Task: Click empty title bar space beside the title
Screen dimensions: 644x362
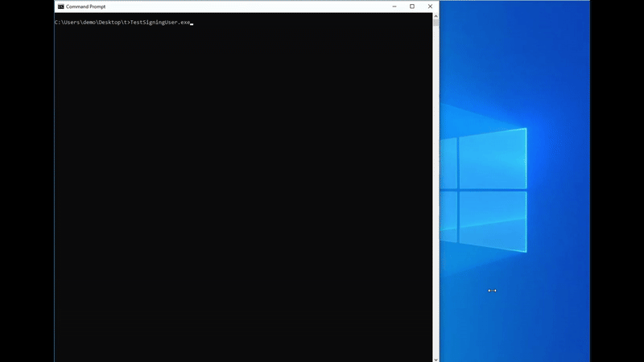Action: pyautogui.click(x=242, y=6)
